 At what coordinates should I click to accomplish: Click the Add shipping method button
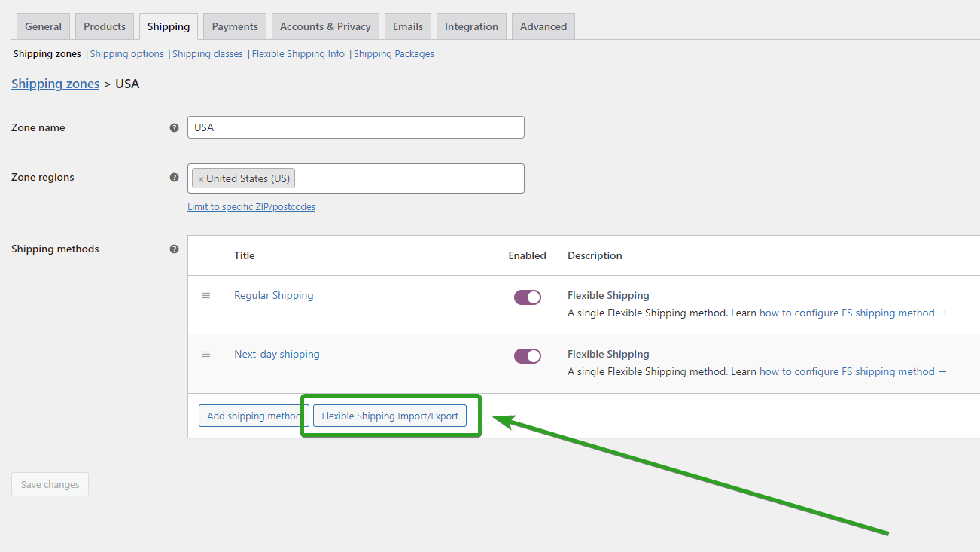click(254, 416)
